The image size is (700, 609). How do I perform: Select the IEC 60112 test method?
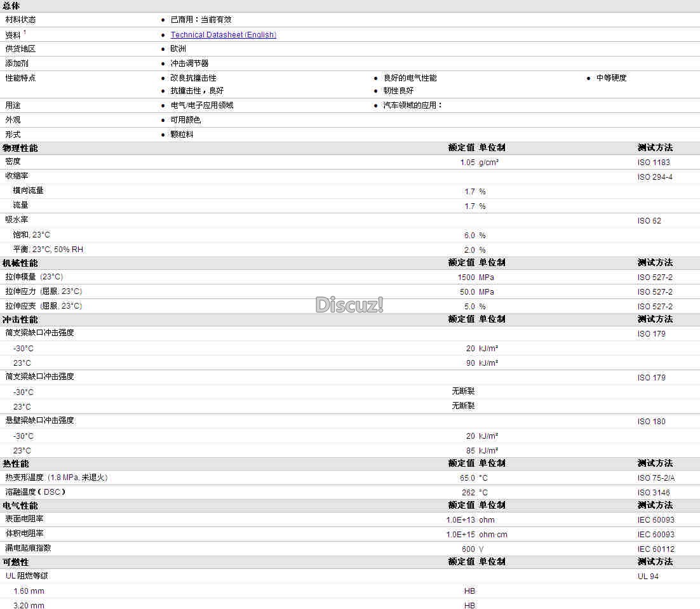pyautogui.click(x=656, y=549)
